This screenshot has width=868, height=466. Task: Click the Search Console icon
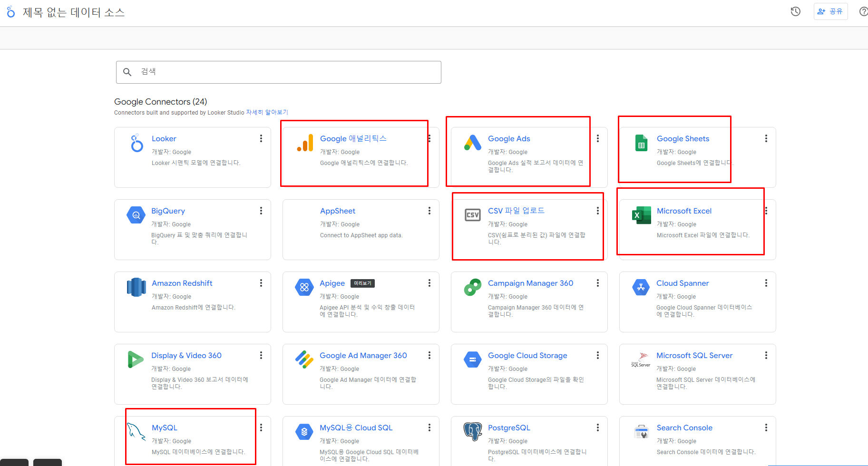641,432
